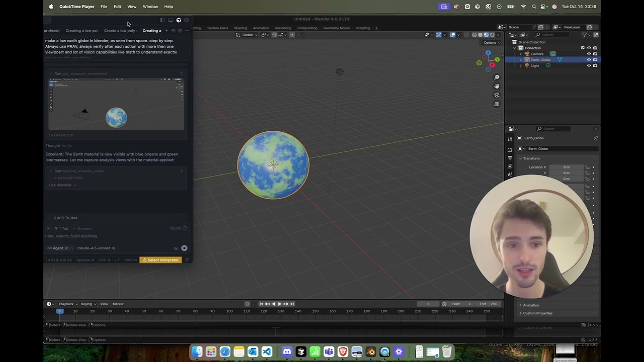Click Select Interpreter in status bar
The image size is (644, 362).
coord(160,260)
